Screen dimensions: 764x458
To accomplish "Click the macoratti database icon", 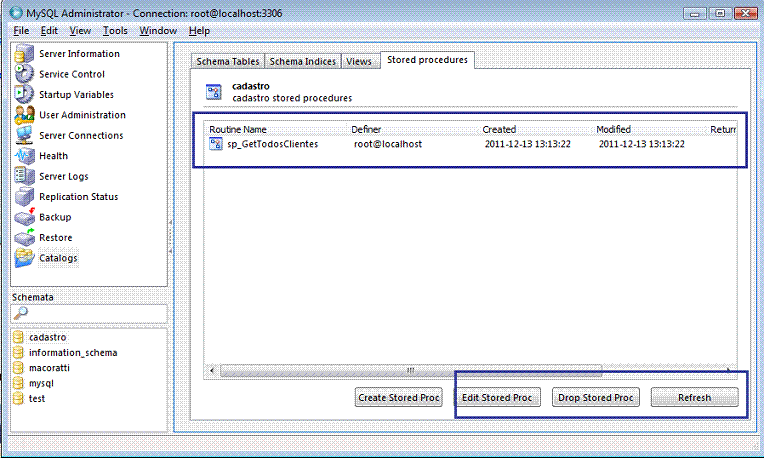I will point(18,368).
